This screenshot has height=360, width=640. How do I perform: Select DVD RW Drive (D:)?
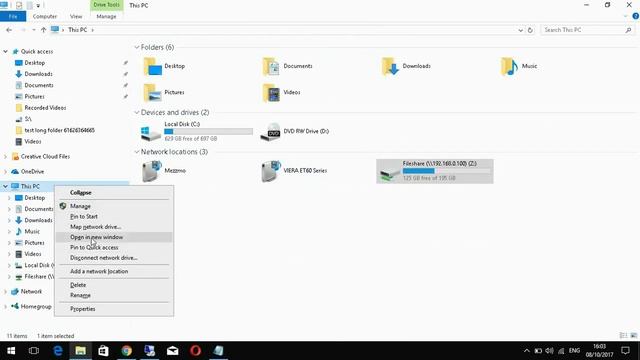coord(295,131)
